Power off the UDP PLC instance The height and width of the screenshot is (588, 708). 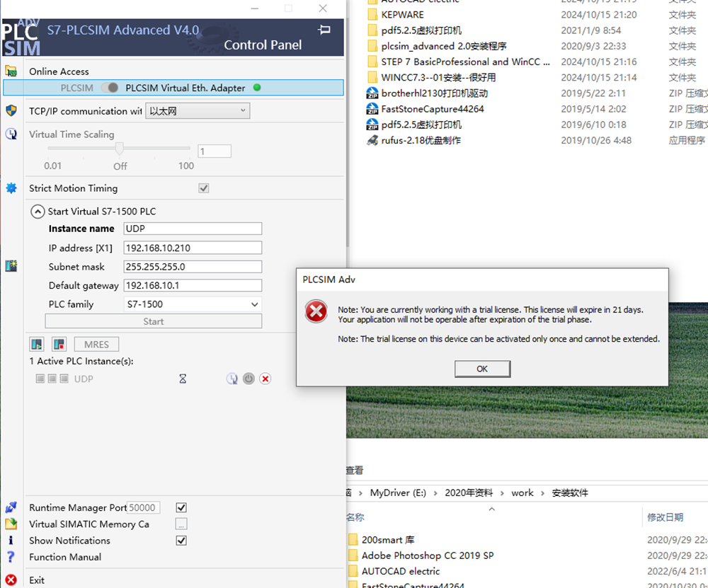coord(249,379)
